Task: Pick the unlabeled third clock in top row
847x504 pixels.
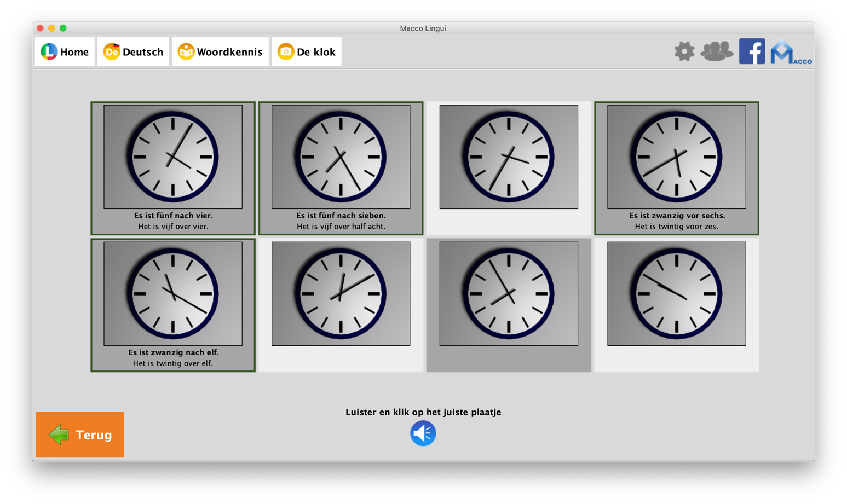Action: pos(509,157)
